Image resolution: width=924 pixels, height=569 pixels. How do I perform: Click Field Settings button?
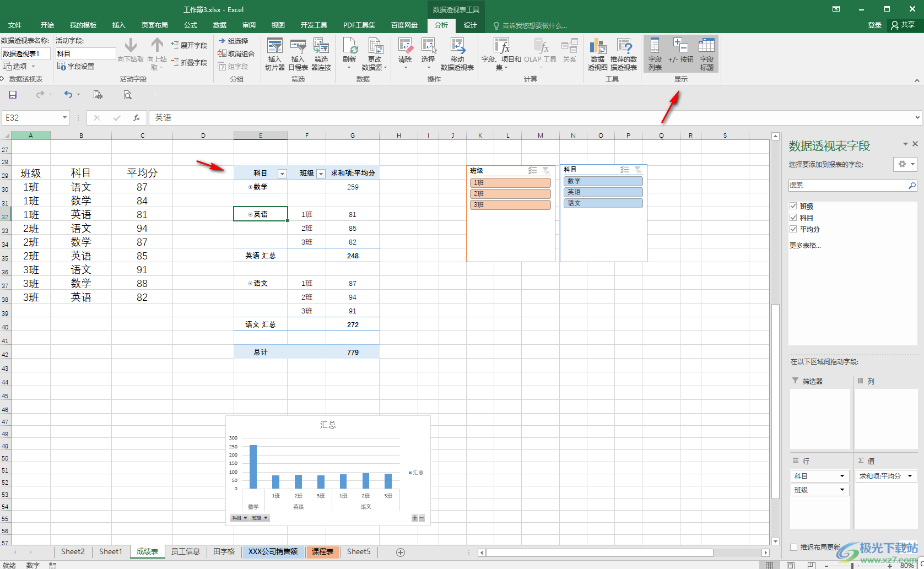point(76,66)
